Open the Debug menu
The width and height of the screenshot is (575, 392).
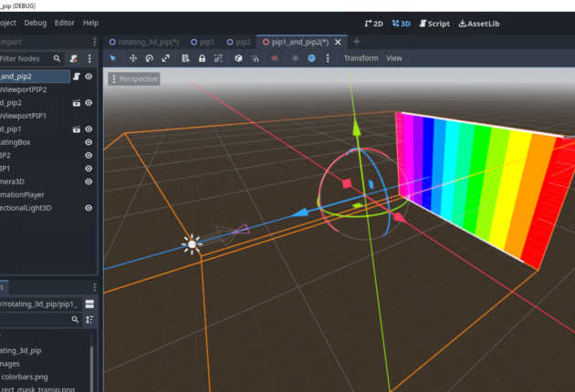pyautogui.click(x=36, y=23)
